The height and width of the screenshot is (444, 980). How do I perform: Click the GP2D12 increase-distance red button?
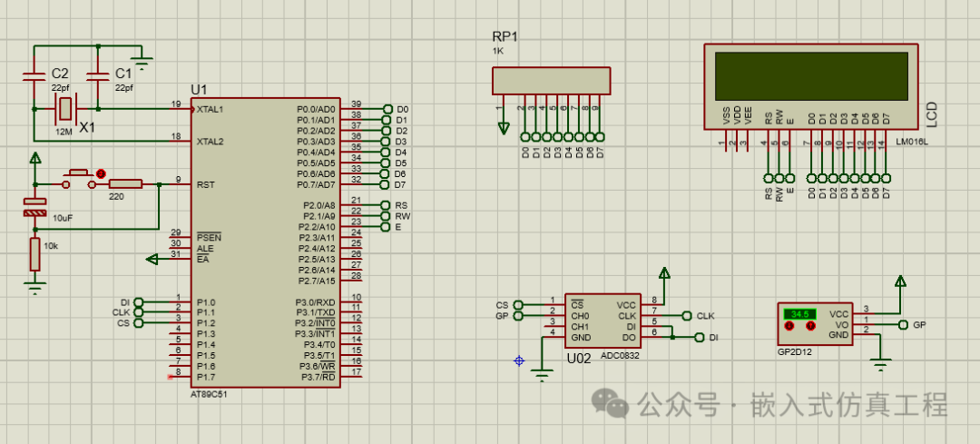pyautogui.click(x=809, y=325)
